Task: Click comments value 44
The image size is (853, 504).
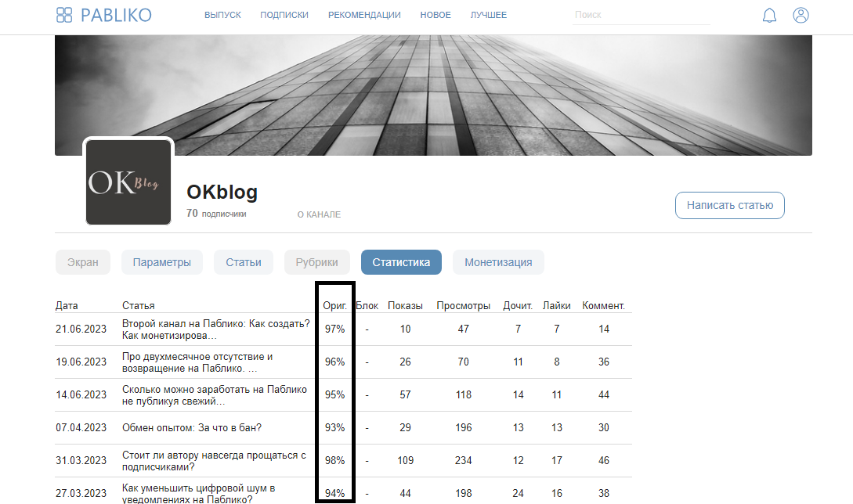Action: coord(604,395)
